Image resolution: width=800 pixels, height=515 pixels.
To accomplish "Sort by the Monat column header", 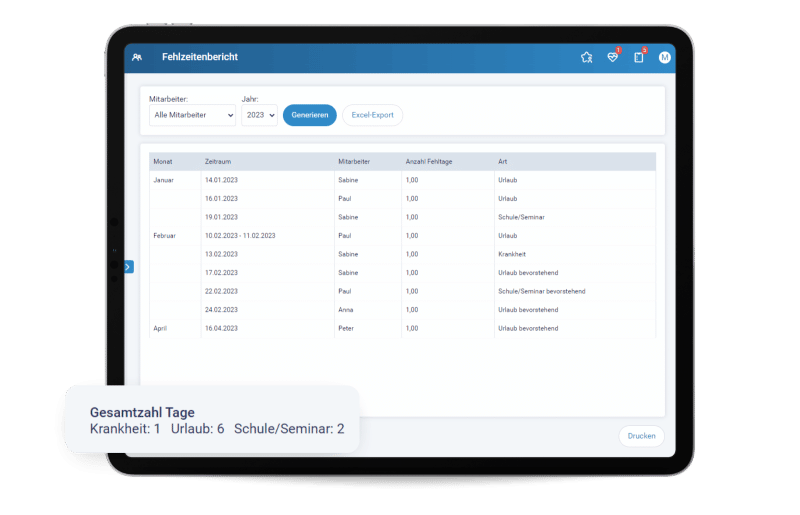I will coord(163,161).
